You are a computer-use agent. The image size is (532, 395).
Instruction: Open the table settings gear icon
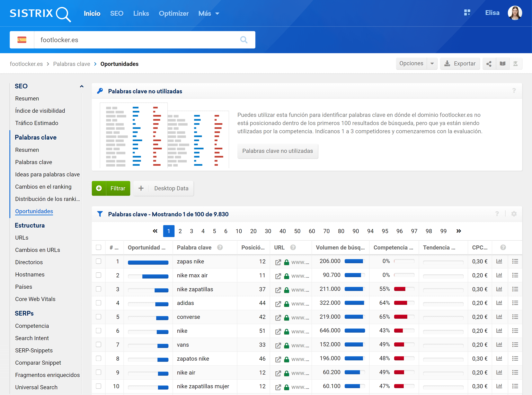(514, 214)
